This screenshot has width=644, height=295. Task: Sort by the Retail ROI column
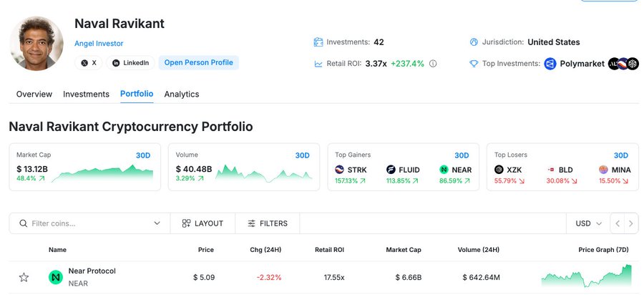[x=329, y=250]
